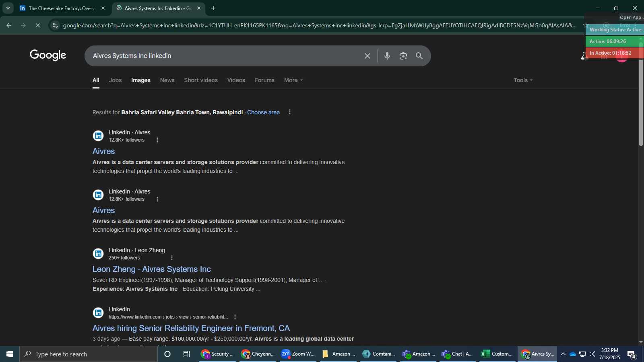The width and height of the screenshot is (644, 362).
Task: Open the first Aivres LinkedIn link
Action: 103,151
